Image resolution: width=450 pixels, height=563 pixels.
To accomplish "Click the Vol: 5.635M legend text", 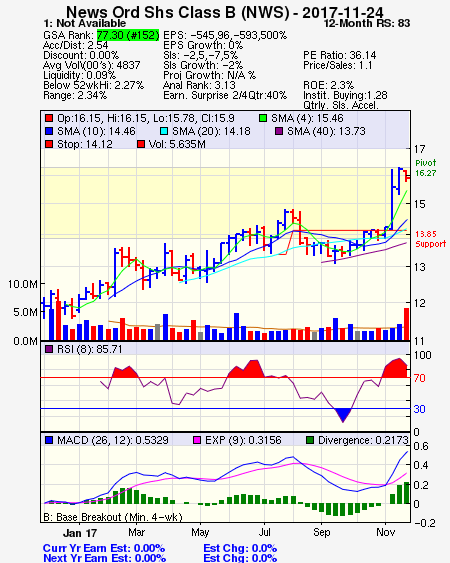I will point(177,144).
